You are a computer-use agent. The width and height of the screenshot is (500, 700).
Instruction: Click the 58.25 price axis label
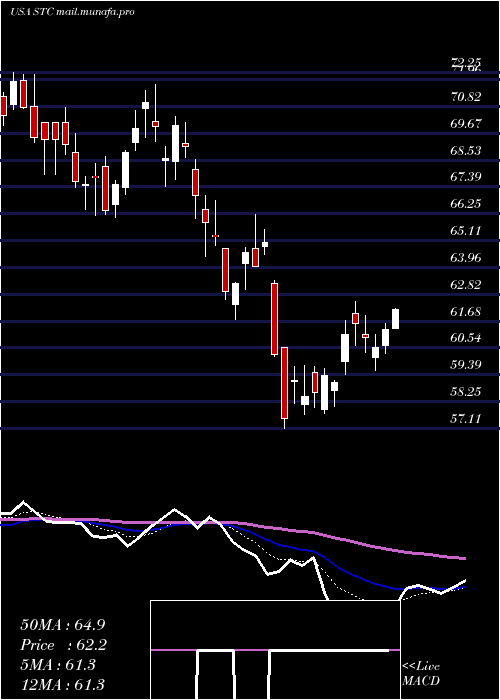pos(466,392)
